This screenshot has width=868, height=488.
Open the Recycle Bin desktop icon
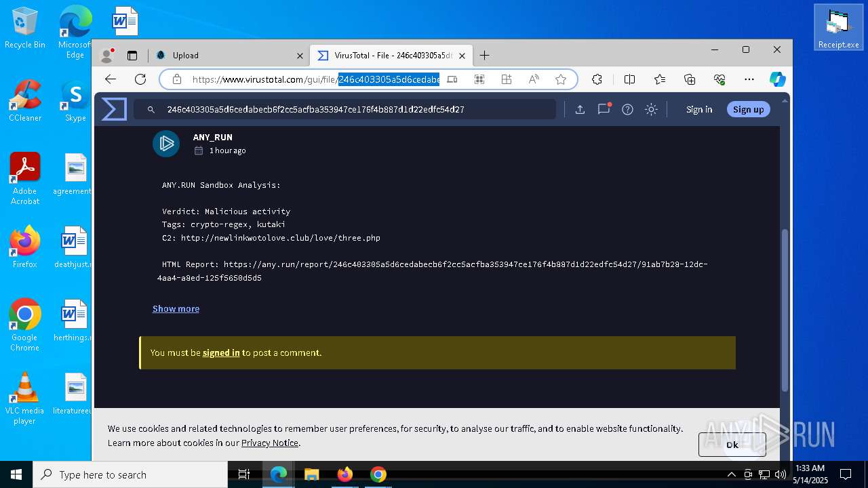pos(24,28)
